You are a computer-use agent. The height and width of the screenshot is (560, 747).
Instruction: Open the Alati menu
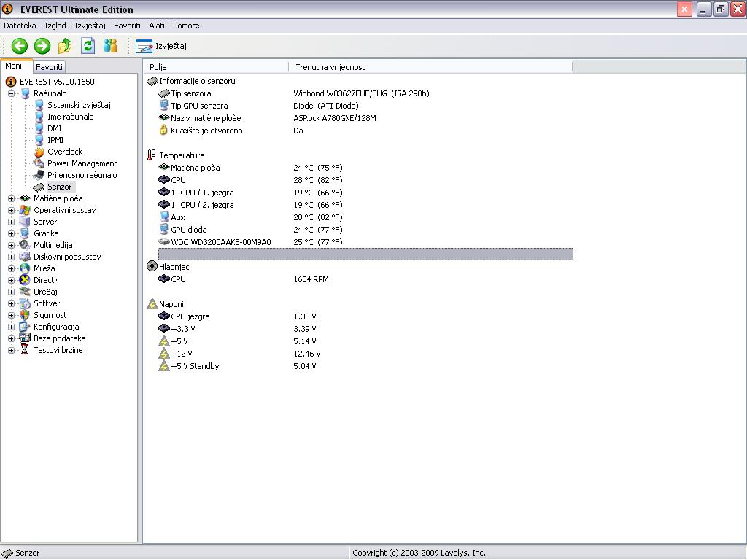coord(156,26)
